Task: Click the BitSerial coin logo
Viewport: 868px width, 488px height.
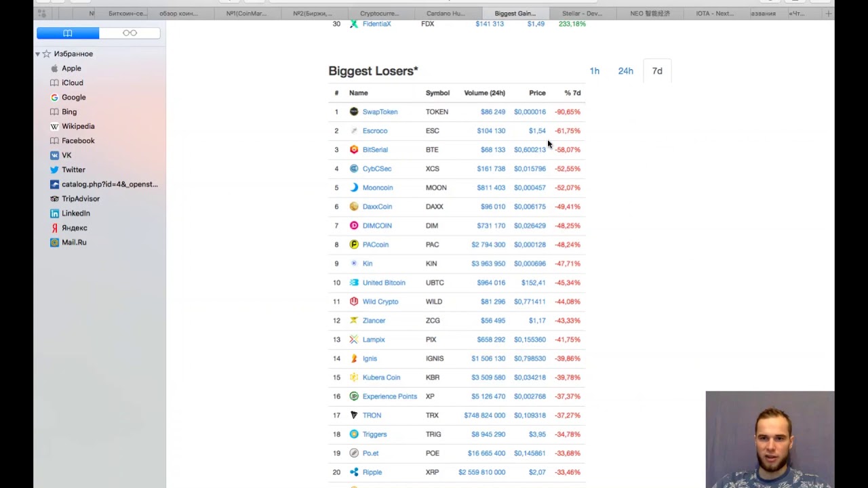Action: click(x=354, y=150)
